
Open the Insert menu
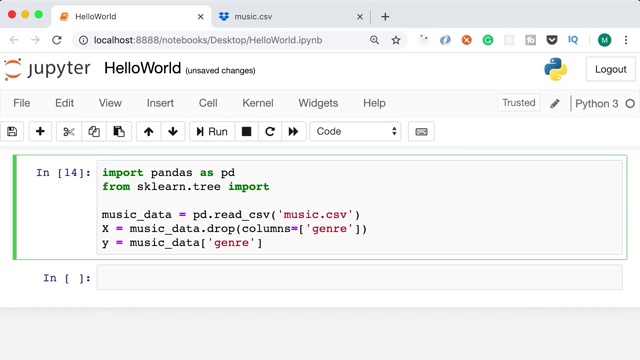pos(160,103)
